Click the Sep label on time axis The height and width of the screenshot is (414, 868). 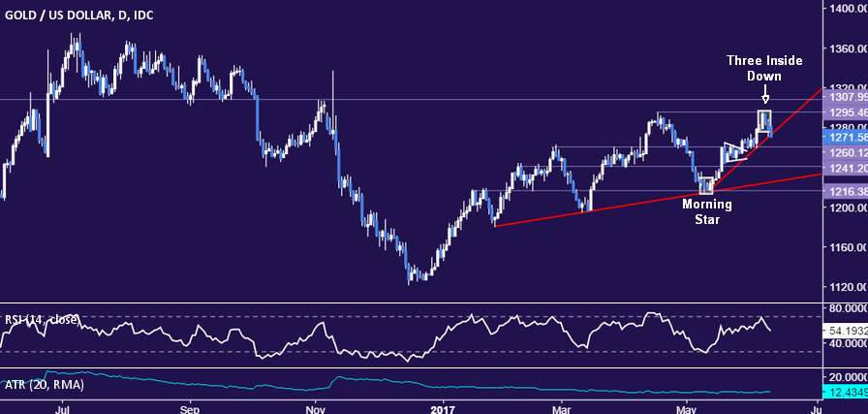click(190, 408)
